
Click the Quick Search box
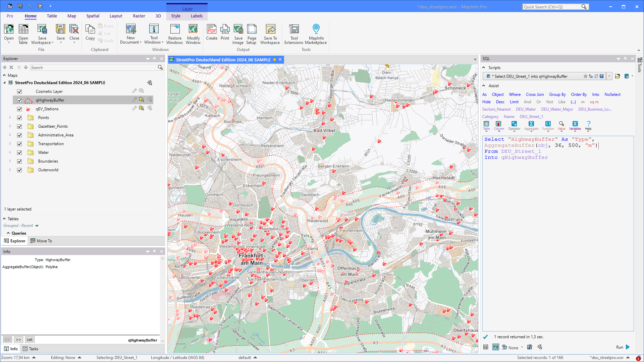tap(552, 7)
